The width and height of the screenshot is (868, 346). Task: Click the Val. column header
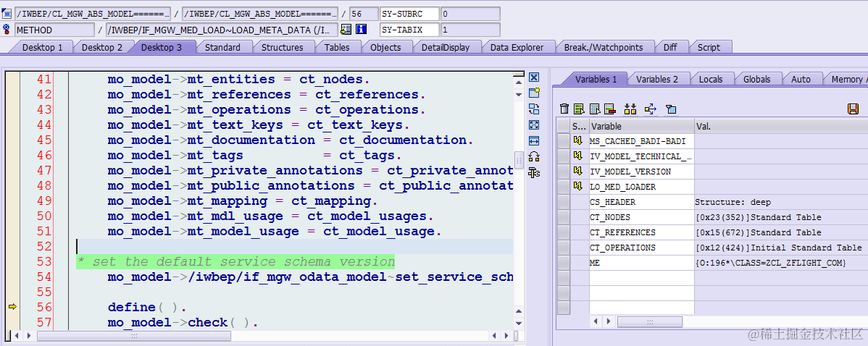(780, 127)
